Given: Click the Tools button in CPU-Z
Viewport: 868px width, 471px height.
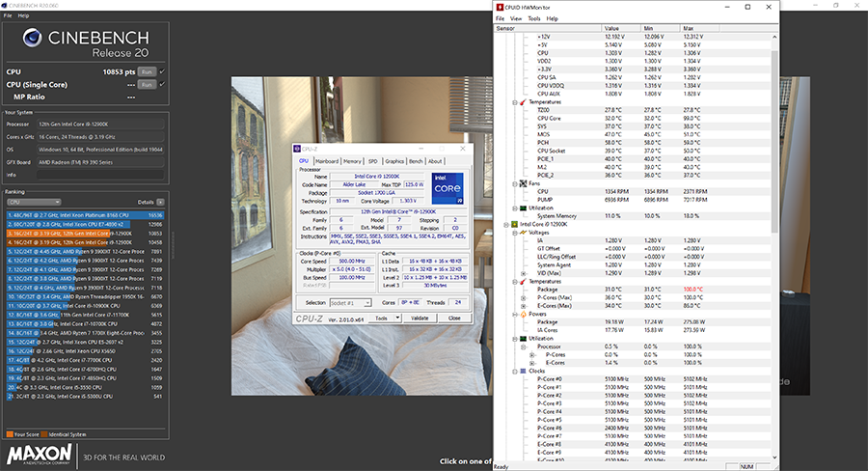Looking at the screenshot, I should click(x=381, y=319).
